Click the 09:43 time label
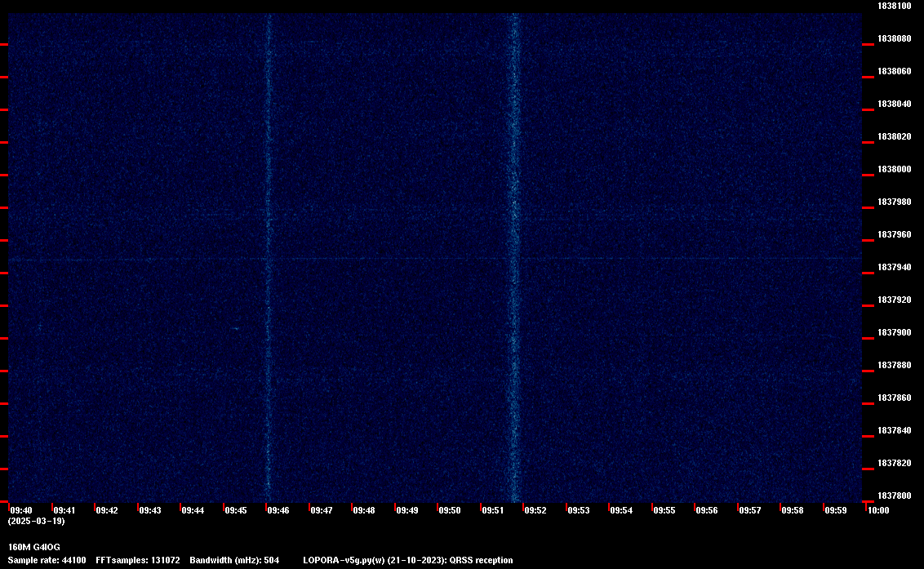924x569 pixels. point(149,510)
